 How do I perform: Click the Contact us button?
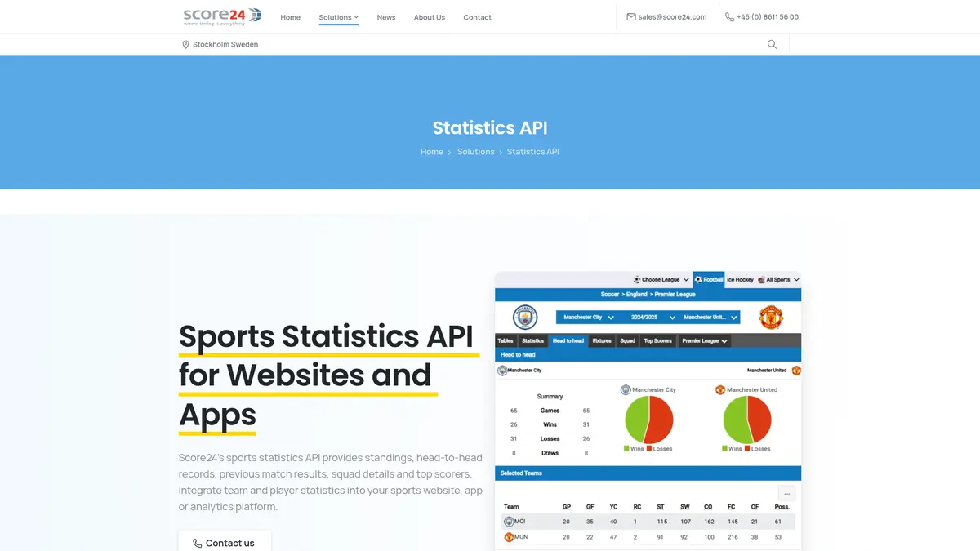(225, 542)
